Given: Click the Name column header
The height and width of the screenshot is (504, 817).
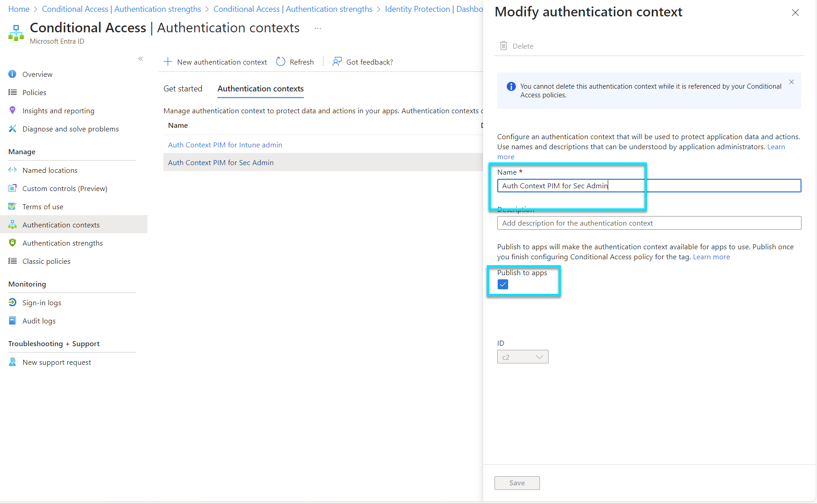Looking at the screenshot, I should click(x=178, y=125).
